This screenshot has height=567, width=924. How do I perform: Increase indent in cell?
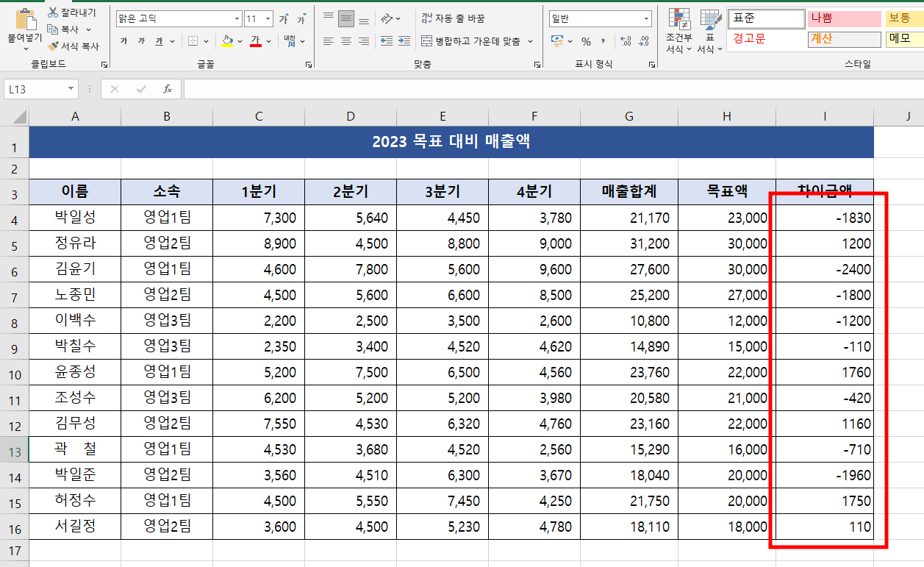[x=404, y=41]
